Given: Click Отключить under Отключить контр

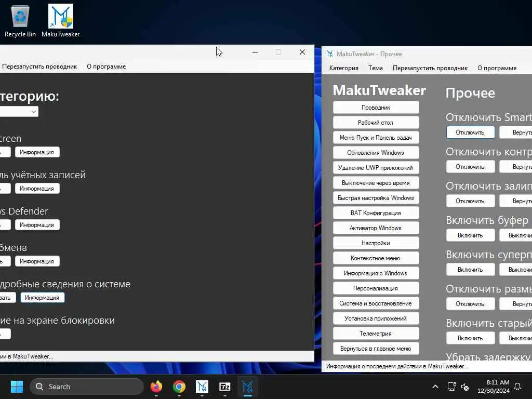Looking at the screenshot, I should tap(470, 167).
